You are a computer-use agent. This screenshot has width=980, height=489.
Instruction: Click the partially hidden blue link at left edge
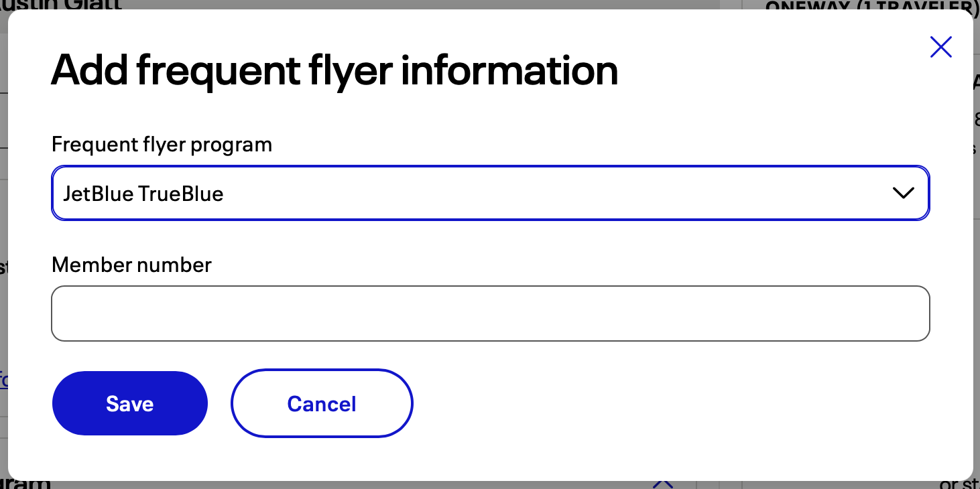(3, 380)
